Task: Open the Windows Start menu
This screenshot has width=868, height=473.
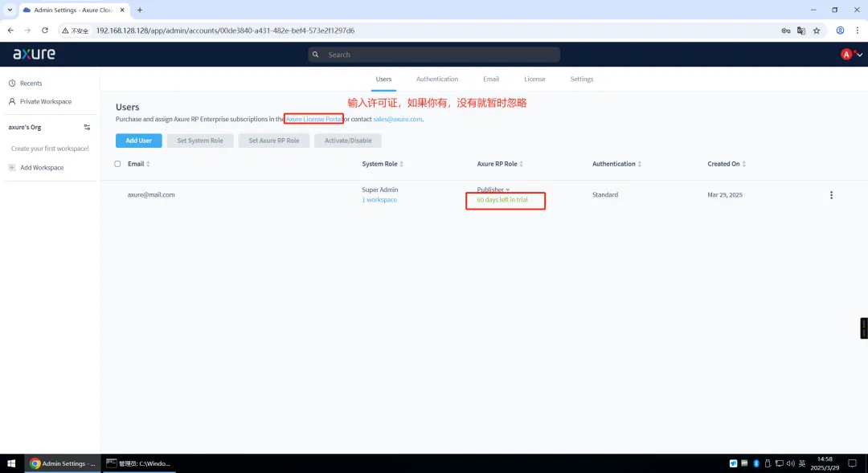Action: click(11, 463)
